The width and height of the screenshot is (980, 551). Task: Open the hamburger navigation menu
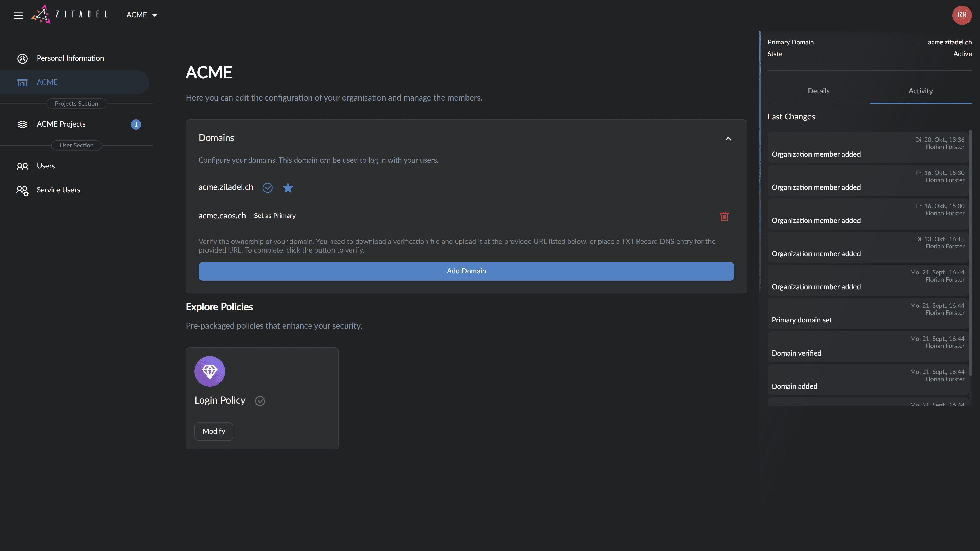click(x=18, y=15)
